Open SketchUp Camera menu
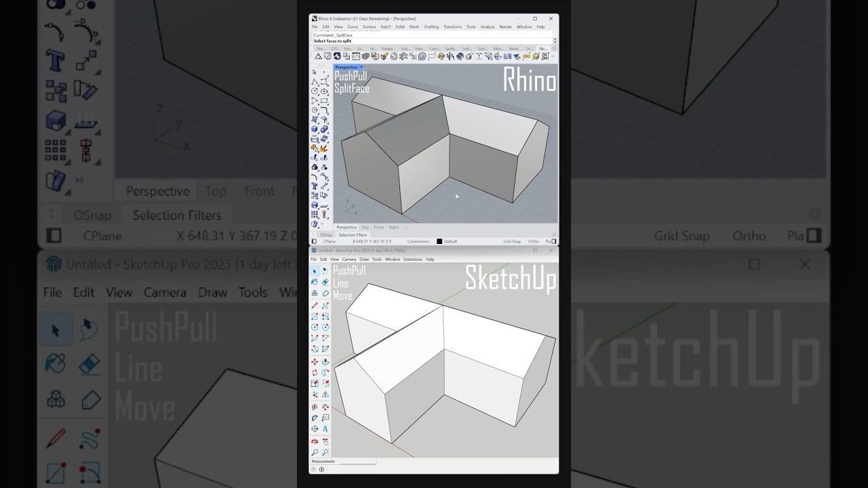This screenshot has width=868, height=488. [349, 259]
